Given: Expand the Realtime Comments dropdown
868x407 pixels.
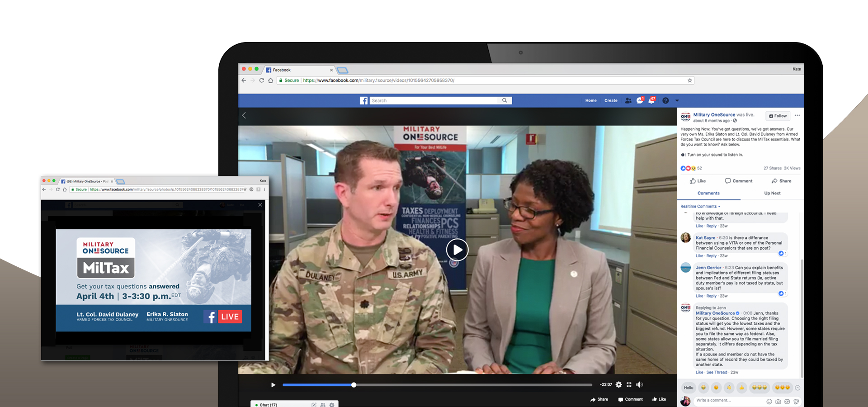Looking at the screenshot, I should pos(700,207).
